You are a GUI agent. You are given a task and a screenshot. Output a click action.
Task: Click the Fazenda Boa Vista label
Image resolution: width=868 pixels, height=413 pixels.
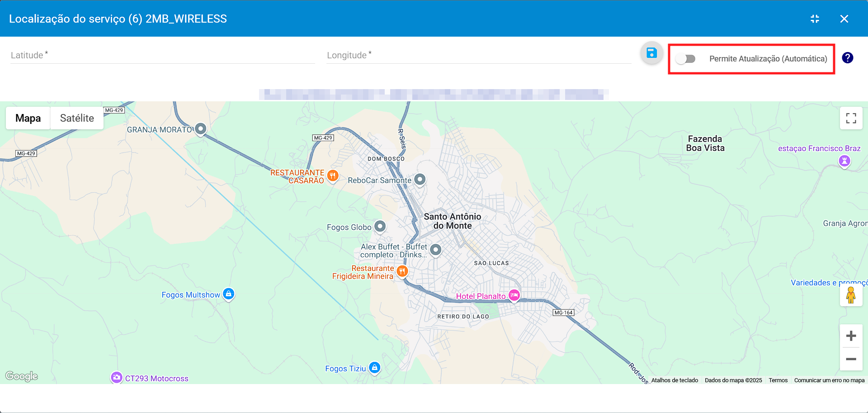click(705, 143)
